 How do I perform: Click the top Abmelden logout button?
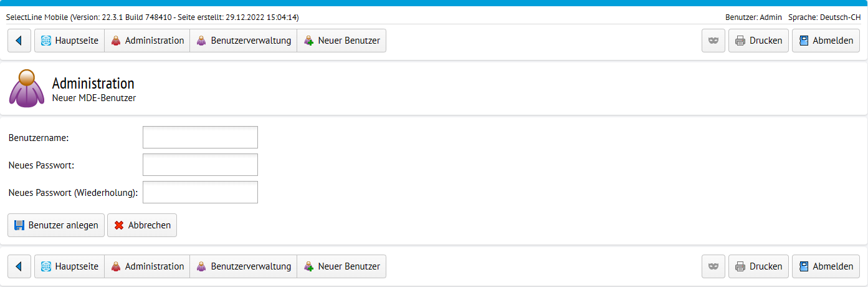(826, 41)
